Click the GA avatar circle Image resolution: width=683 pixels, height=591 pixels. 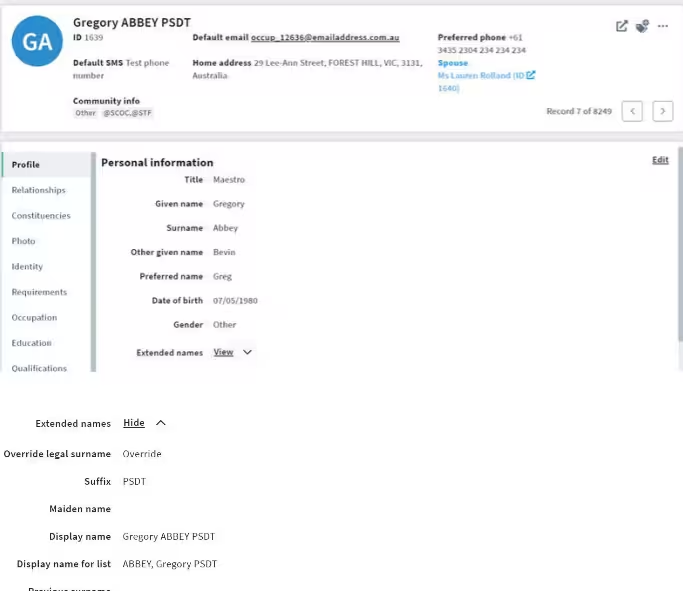point(37,41)
